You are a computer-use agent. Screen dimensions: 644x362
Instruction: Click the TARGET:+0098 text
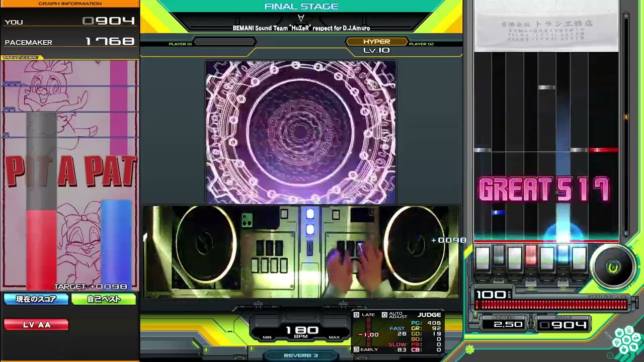(91, 287)
